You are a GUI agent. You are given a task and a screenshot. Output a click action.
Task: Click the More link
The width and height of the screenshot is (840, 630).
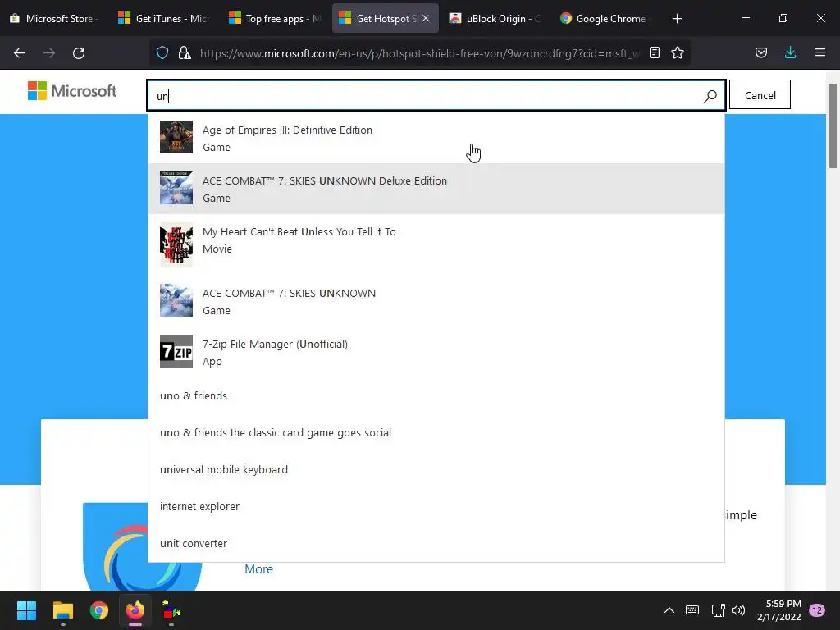click(x=258, y=569)
